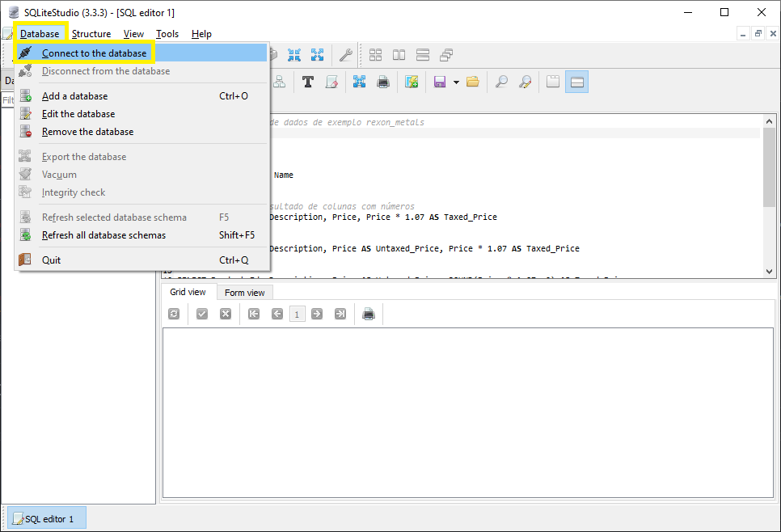Open the Database menu
Viewport: 781px width, 532px height.
(40, 34)
